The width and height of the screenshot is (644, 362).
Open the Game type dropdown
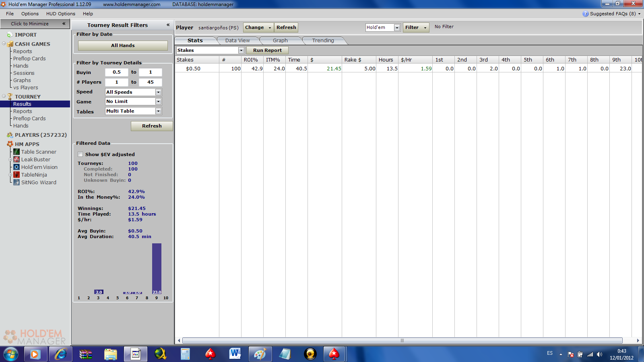point(158,102)
